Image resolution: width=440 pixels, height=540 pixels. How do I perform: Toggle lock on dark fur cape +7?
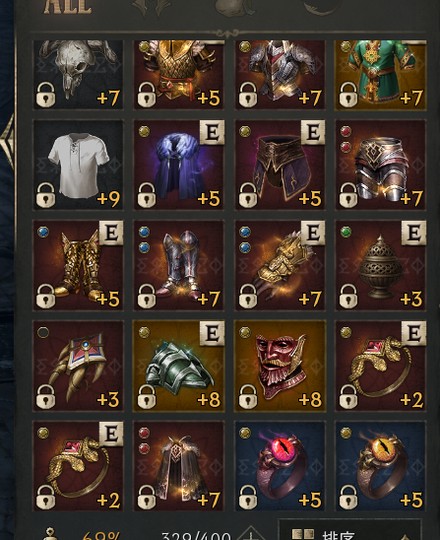point(147,497)
